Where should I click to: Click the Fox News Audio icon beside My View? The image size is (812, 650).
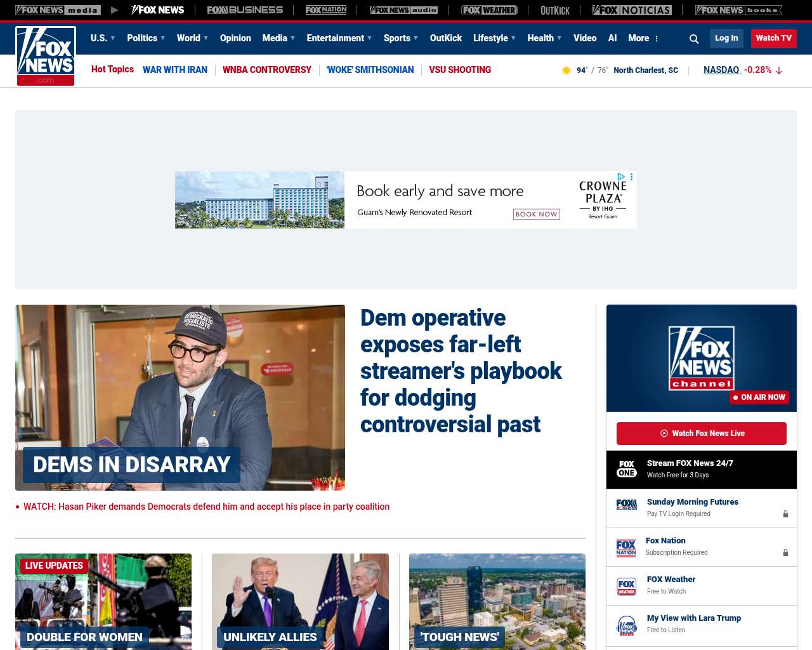point(627,625)
